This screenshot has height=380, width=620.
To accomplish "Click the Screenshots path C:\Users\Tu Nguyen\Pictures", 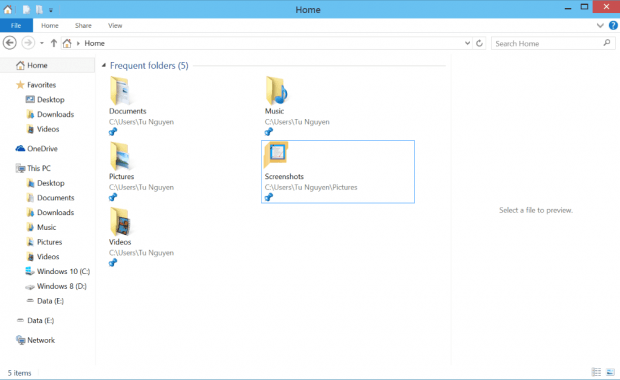I will tap(311, 187).
